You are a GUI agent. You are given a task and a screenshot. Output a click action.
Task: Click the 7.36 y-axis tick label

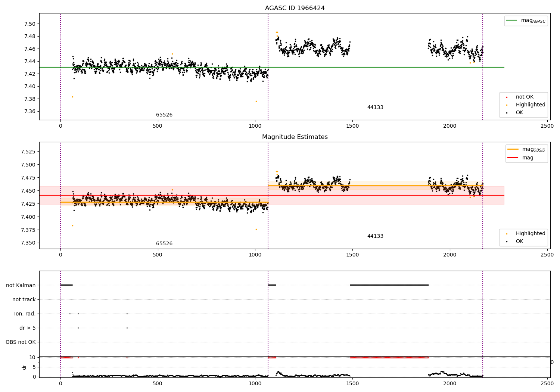pos(29,112)
